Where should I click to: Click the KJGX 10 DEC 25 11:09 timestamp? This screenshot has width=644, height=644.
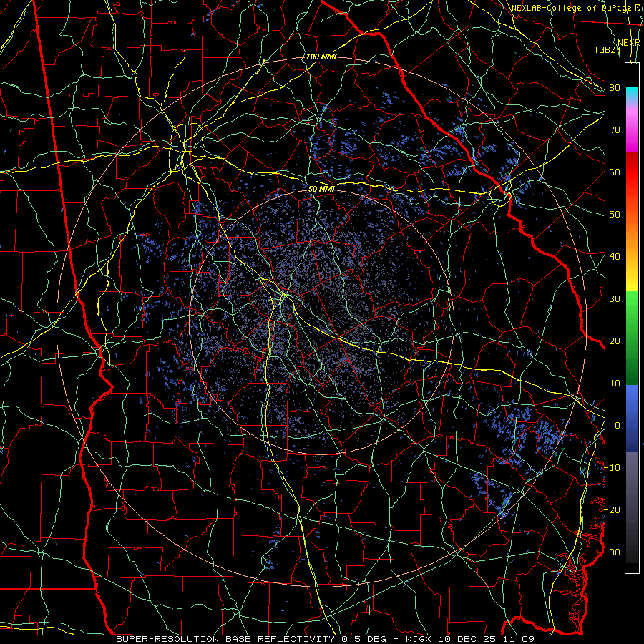coord(470,639)
